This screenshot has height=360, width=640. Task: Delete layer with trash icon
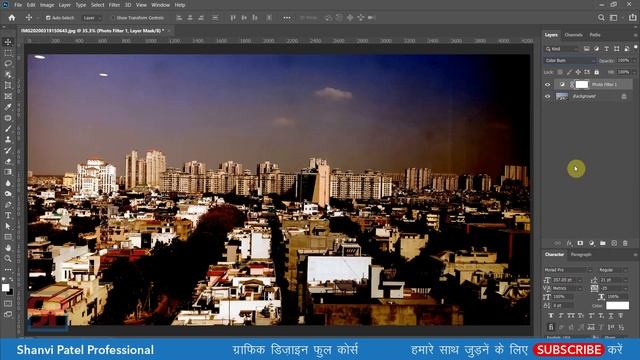(625, 243)
